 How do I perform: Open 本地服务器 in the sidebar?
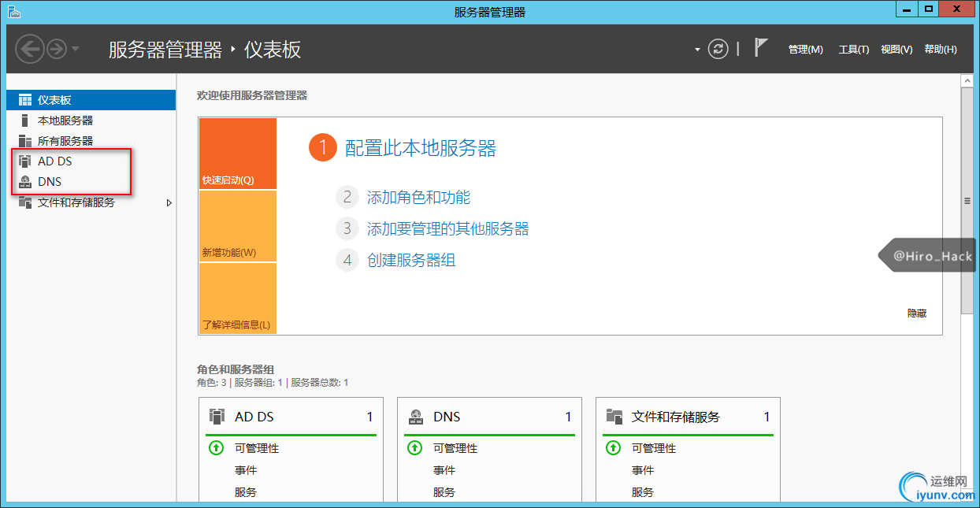(x=65, y=121)
